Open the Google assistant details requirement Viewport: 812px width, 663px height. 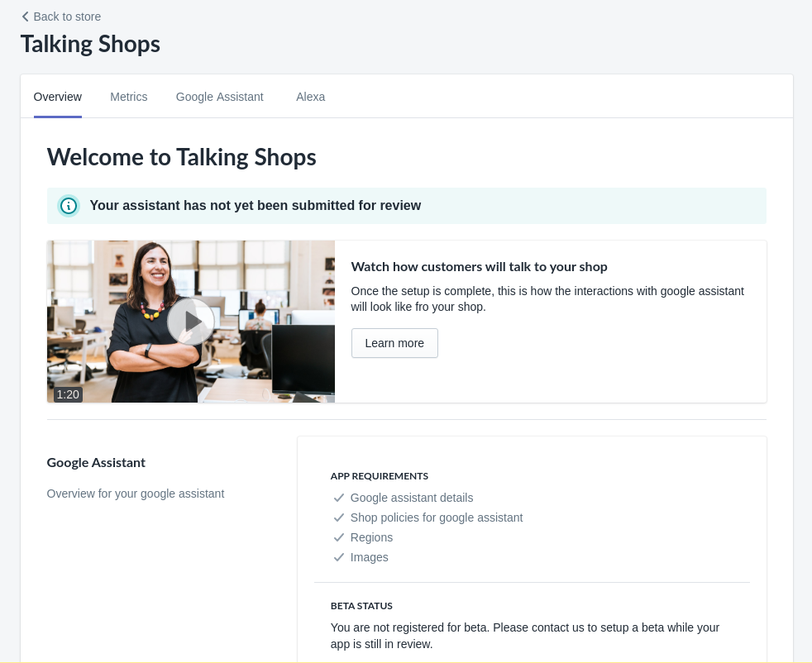click(411, 498)
